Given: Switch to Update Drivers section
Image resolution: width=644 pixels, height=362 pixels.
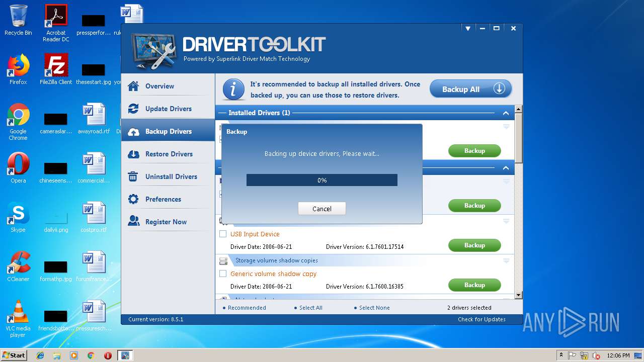Looking at the screenshot, I should point(168,109).
